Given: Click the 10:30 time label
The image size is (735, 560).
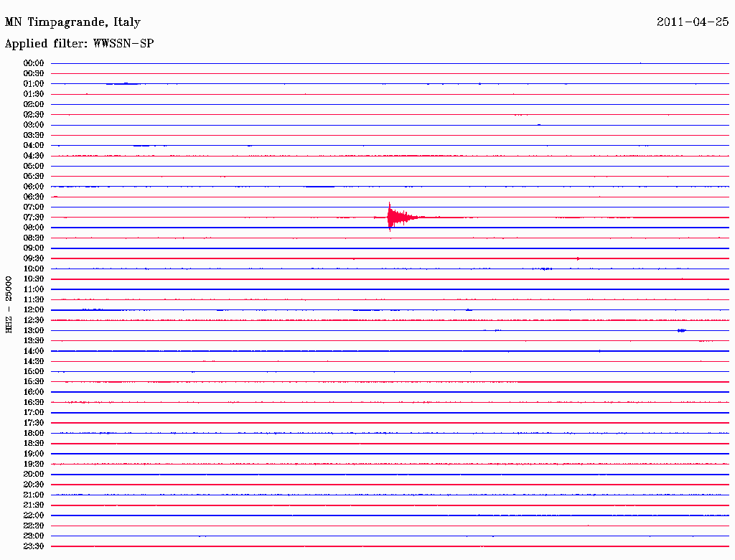Looking at the screenshot, I should pyautogui.click(x=34, y=279).
